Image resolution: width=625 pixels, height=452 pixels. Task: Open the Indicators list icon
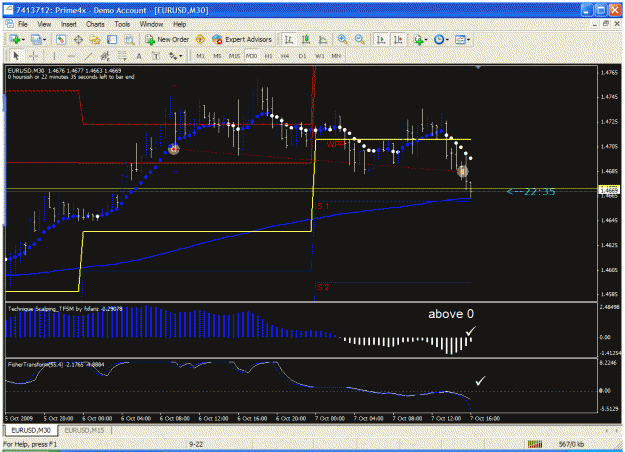click(x=418, y=39)
